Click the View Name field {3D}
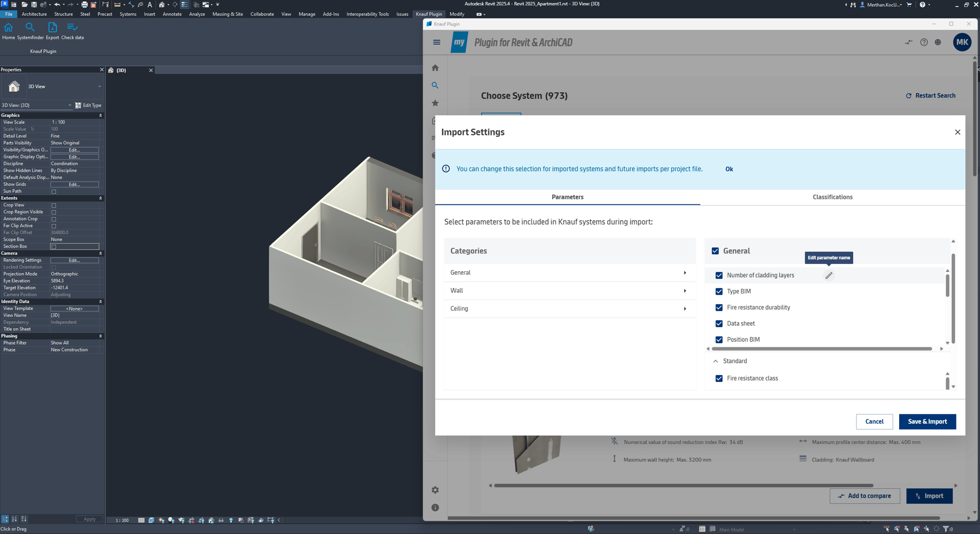This screenshot has height=534, width=980. 74,315
